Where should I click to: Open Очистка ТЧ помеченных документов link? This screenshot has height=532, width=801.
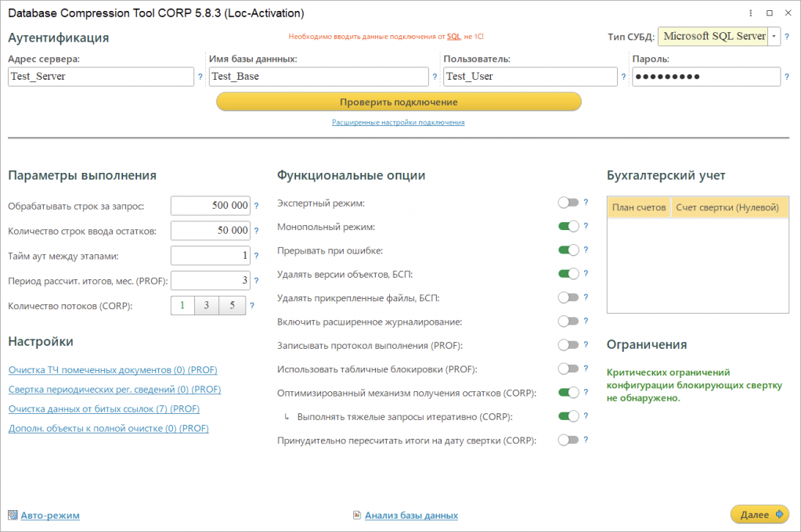pyautogui.click(x=113, y=369)
